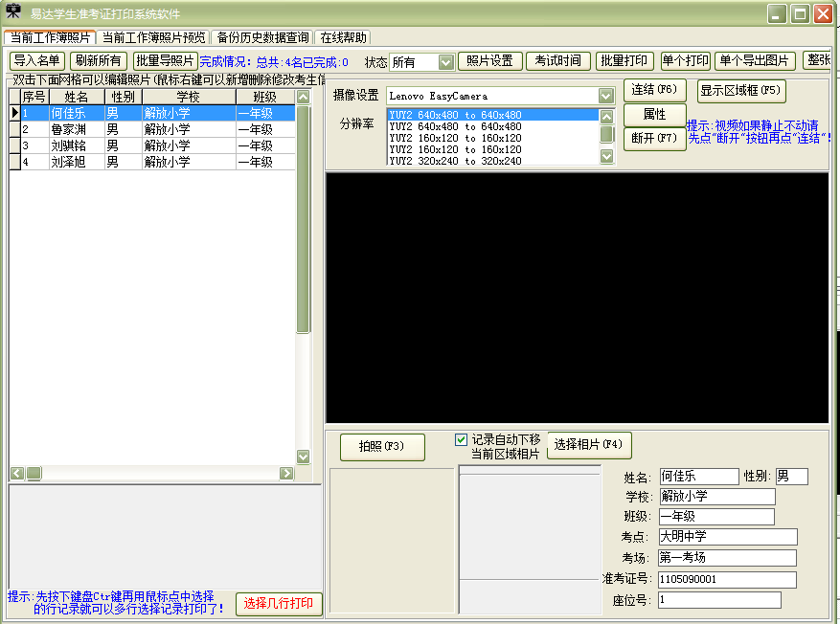This screenshot has height=624, width=840.
Task: Click 单个打印 button
Action: pyautogui.click(x=686, y=61)
